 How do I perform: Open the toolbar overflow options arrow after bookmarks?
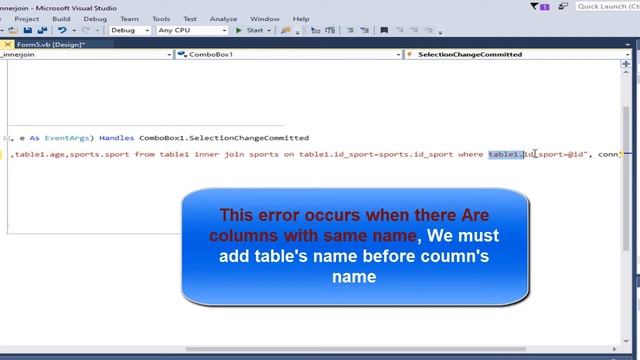(440, 32)
